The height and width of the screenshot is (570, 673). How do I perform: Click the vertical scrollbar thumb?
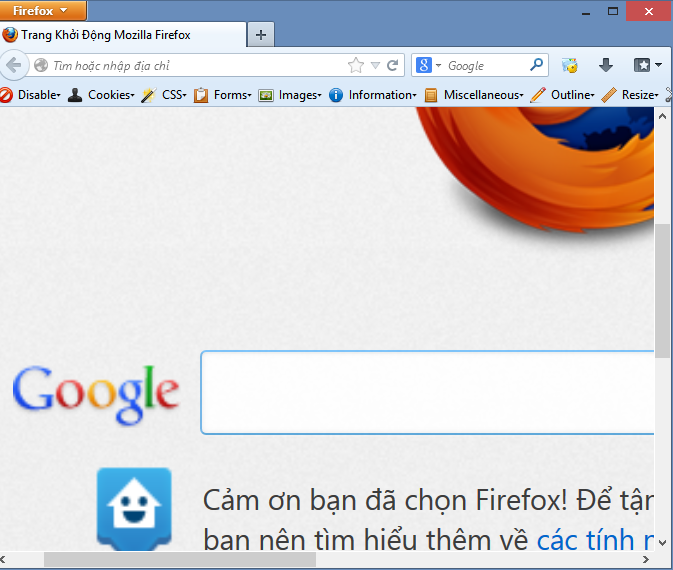click(x=662, y=291)
